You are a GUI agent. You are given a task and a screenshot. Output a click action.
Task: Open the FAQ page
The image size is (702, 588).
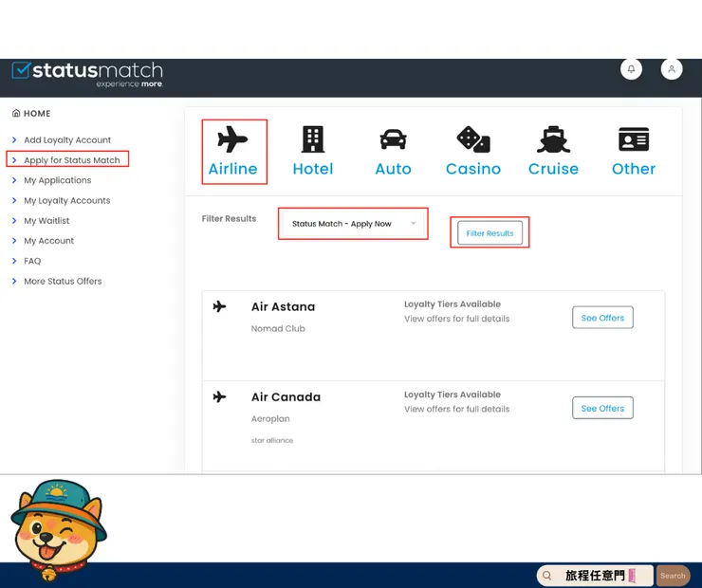(32, 261)
